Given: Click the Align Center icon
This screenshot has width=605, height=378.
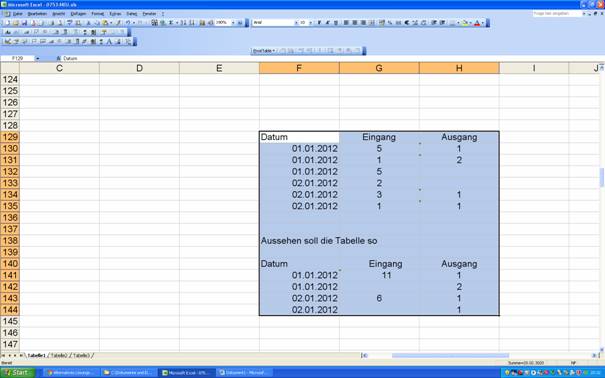Looking at the screenshot, I should pyautogui.click(x=355, y=23).
